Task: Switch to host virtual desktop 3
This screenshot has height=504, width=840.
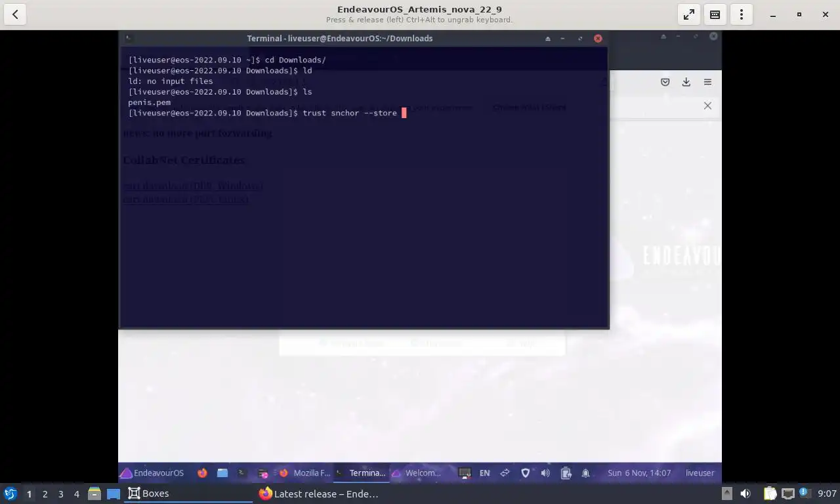Action: coord(60,493)
